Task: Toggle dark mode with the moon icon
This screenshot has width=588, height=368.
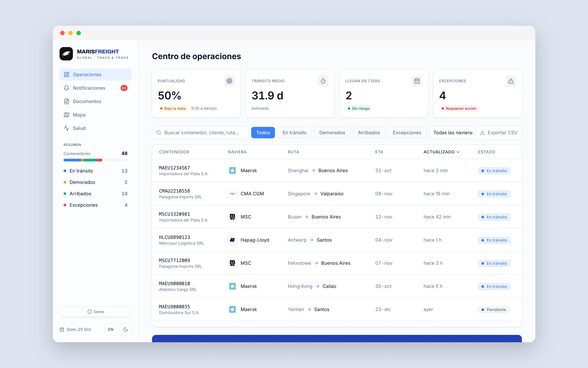Action: point(125,329)
